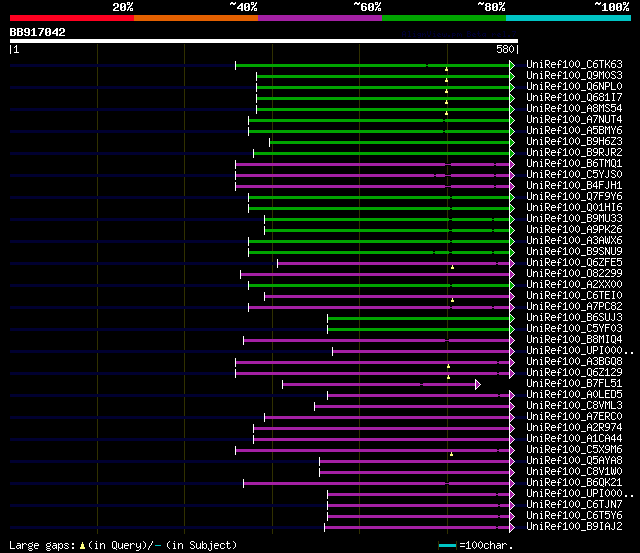The image size is (640, 553).
Task: Click the UniRef100_C5YJS0 label
Action: (574, 175)
